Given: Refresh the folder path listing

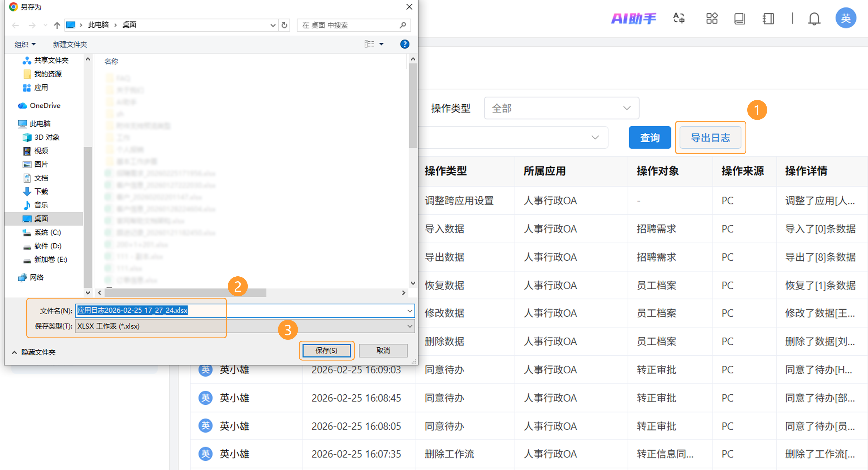Looking at the screenshot, I should (284, 25).
